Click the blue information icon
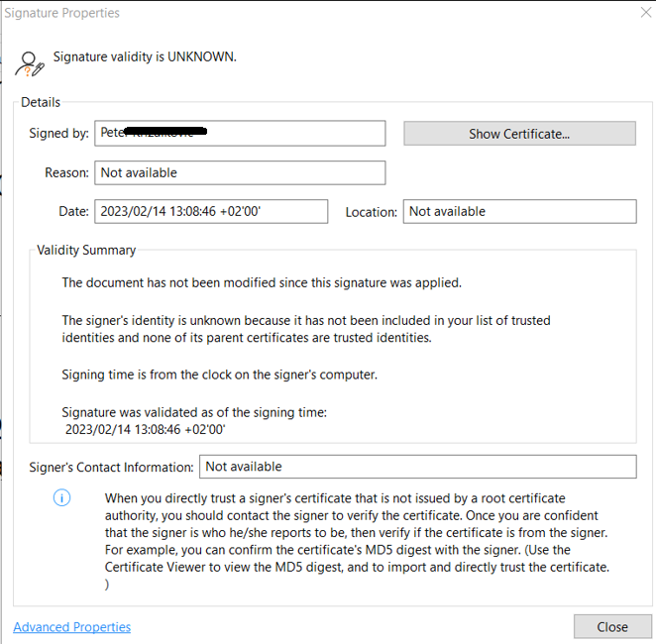 tap(61, 498)
